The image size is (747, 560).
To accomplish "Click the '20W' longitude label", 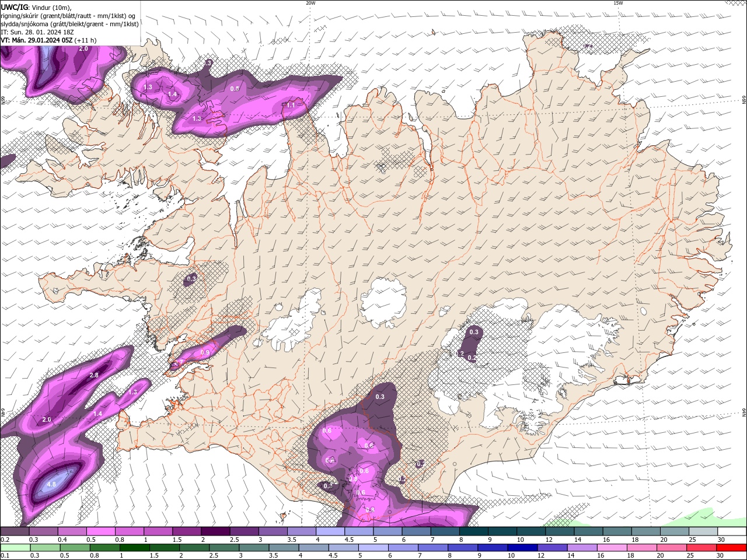I will click(x=310, y=3).
